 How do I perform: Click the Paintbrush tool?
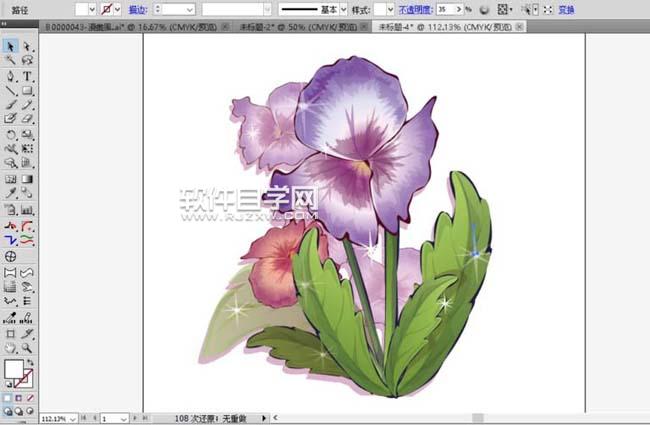coord(10,104)
